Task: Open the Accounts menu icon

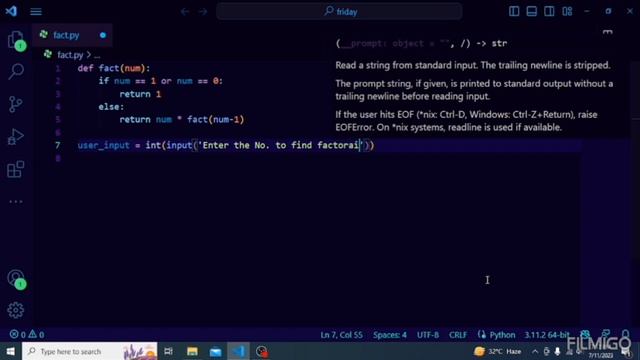Action: pos(16,279)
